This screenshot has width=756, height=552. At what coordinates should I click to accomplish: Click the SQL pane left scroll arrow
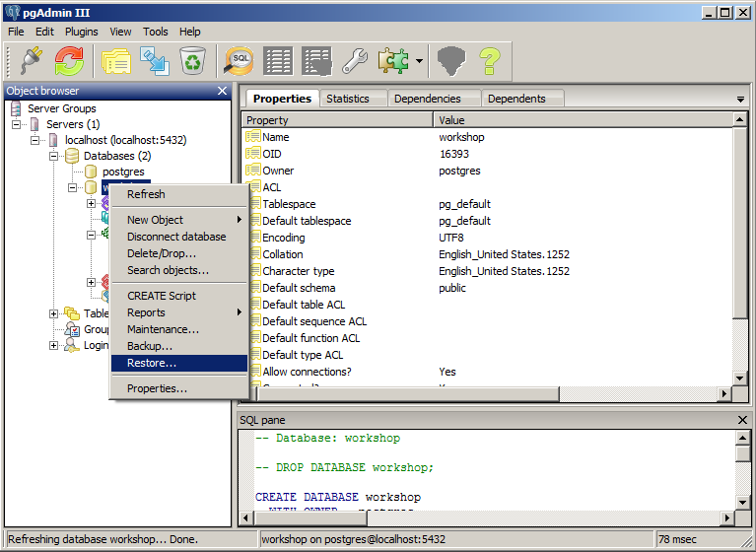(x=246, y=518)
